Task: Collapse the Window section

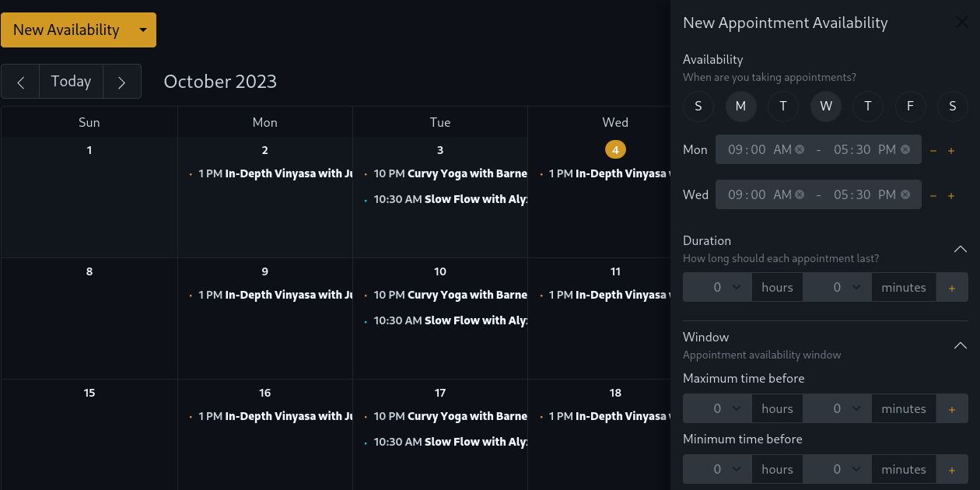Action: [x=961, y=345]
